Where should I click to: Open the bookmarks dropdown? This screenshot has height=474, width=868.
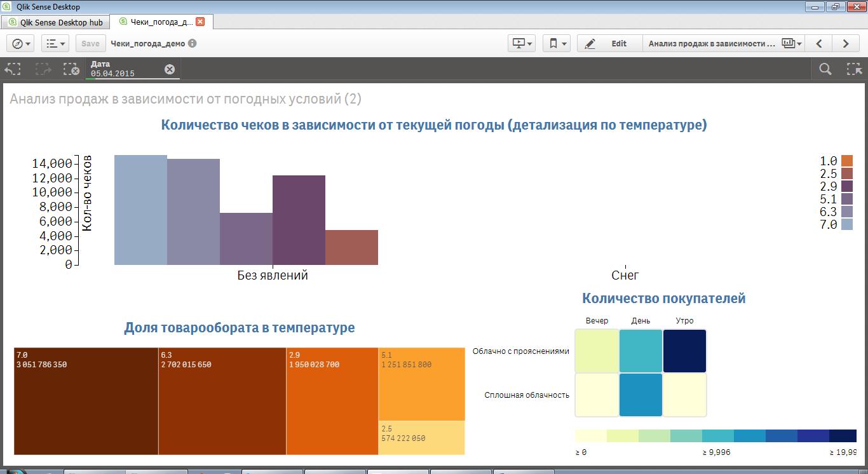557,43
